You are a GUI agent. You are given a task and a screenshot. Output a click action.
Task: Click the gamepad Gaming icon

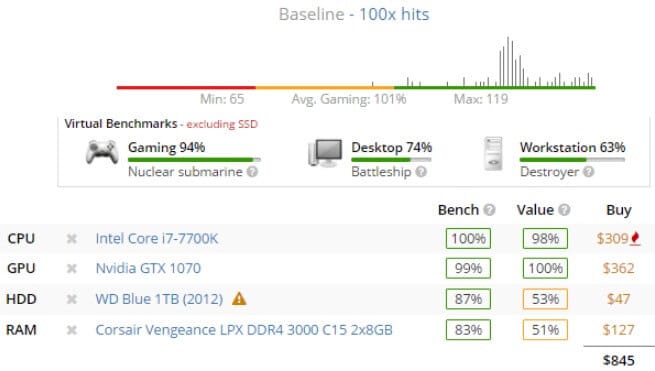[x=102, y=152]
